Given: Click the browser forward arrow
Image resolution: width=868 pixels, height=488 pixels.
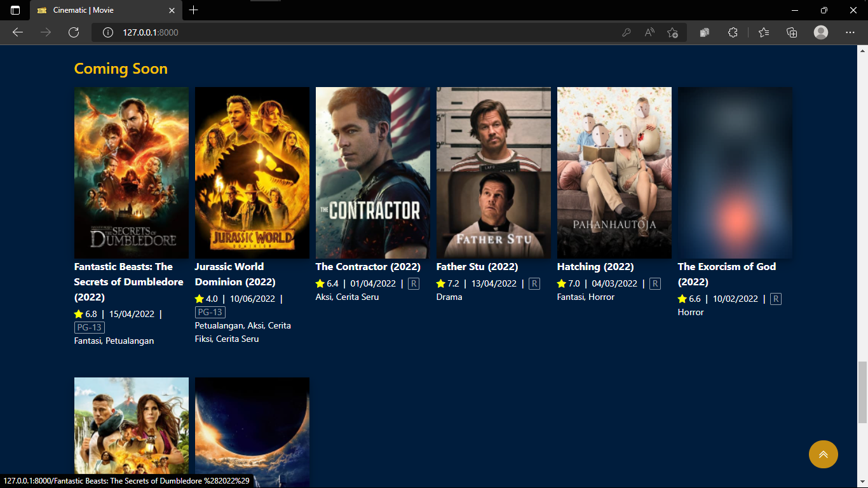Looking at the screenshot, I should [x=46, y=32].
